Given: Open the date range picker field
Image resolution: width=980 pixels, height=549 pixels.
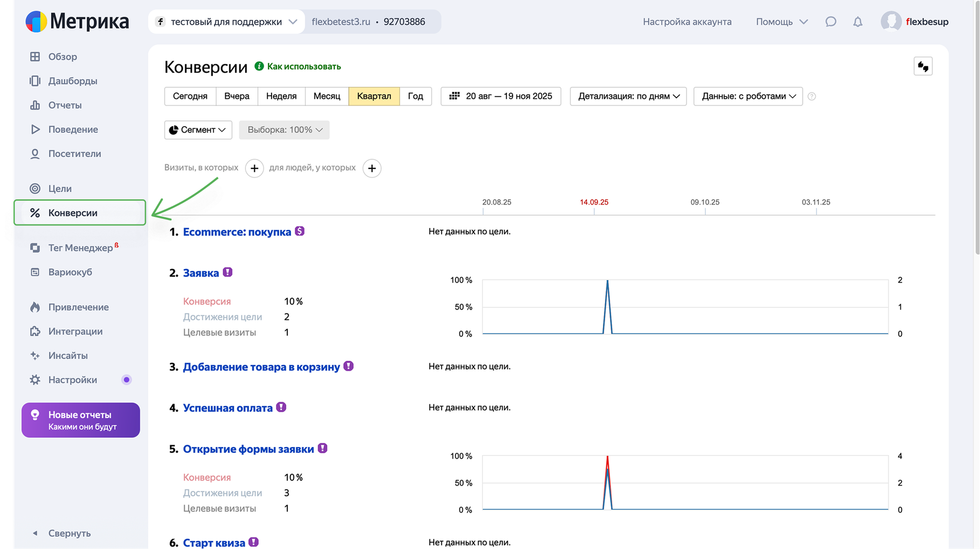Looking at the screenshot, I should [x=501, y=96].
